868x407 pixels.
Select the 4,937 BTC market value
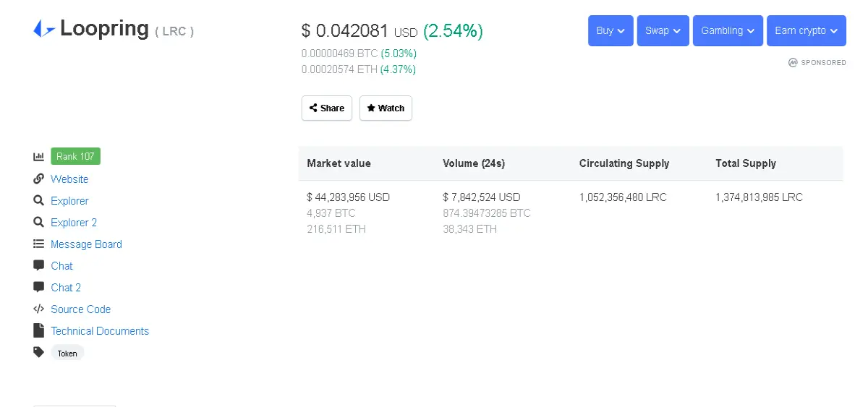331,213
